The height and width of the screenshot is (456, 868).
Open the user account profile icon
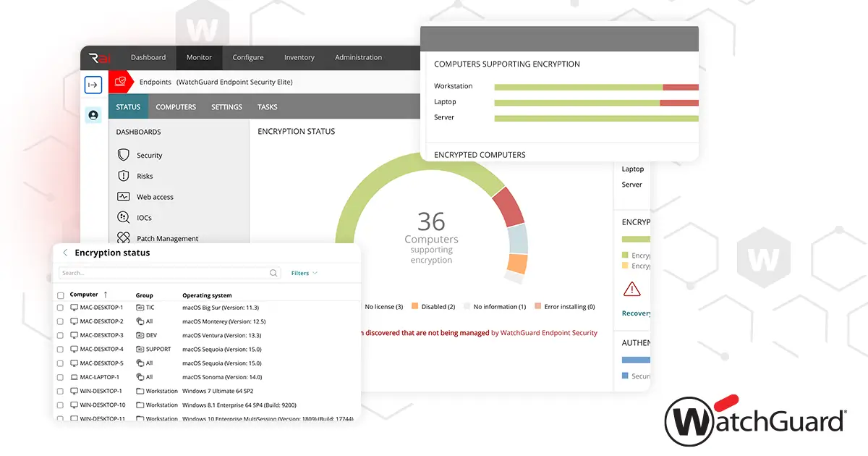tap(93, 115)
